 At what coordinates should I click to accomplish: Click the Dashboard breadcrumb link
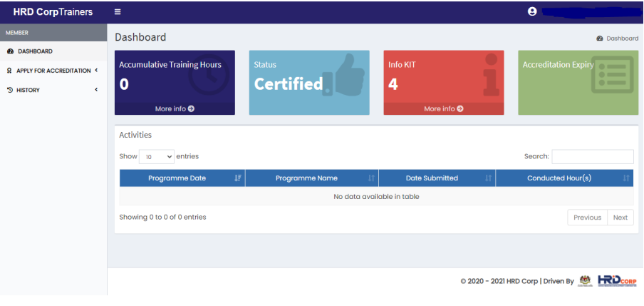pyautogui.click(x=622, y=39)
